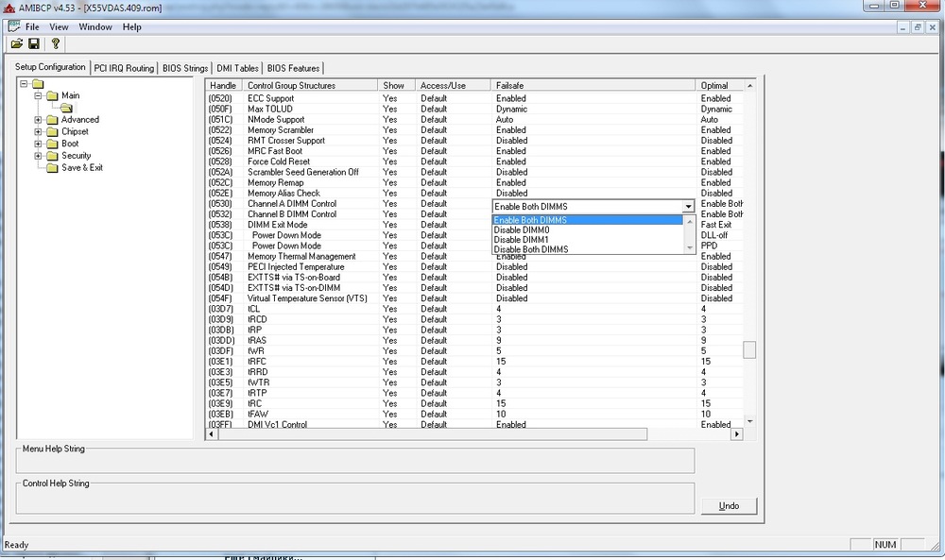The image size is (945, 560).
Task: Open the Window menu
Action: [x=95, y=26]
